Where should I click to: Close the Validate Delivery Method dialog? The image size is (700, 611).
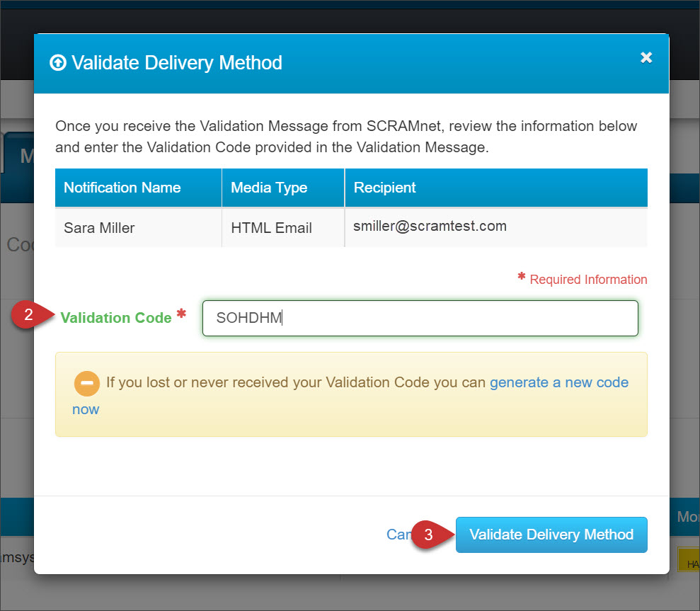click(646, 58)
